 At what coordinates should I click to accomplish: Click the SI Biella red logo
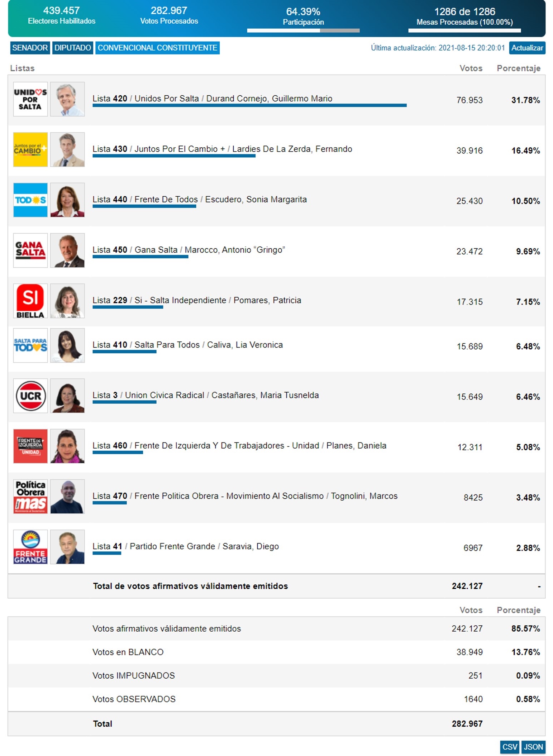click(30, 301)
